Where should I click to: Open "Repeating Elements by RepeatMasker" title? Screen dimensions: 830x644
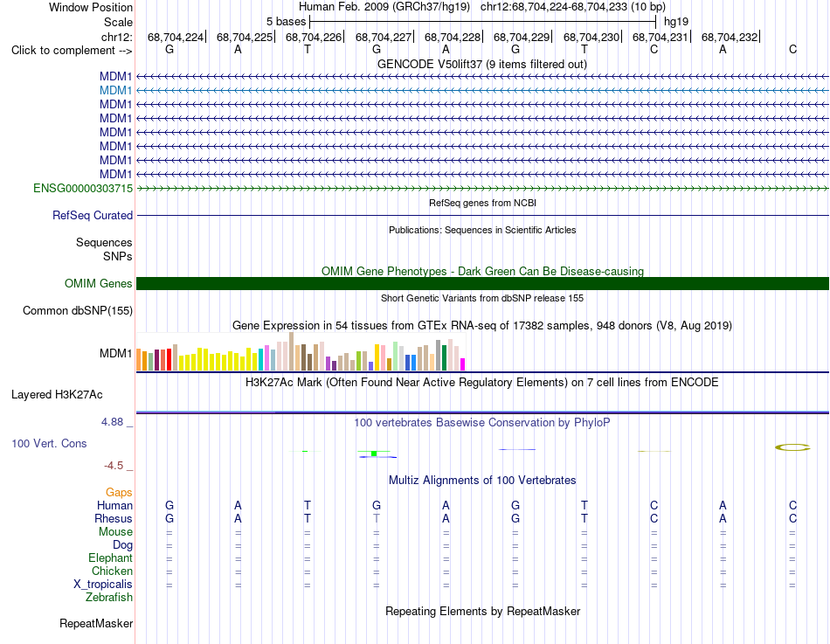pos(482,611)
